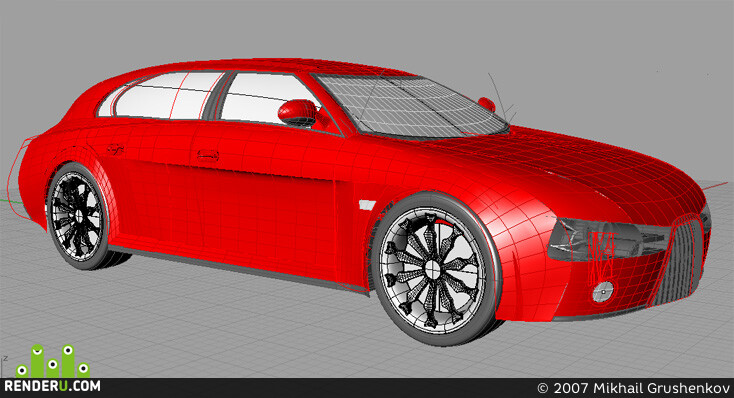Image resolution: width=734 pixels, height=398 pixels.
Task: Select the front door handle
Action: (x=208, y=155)
